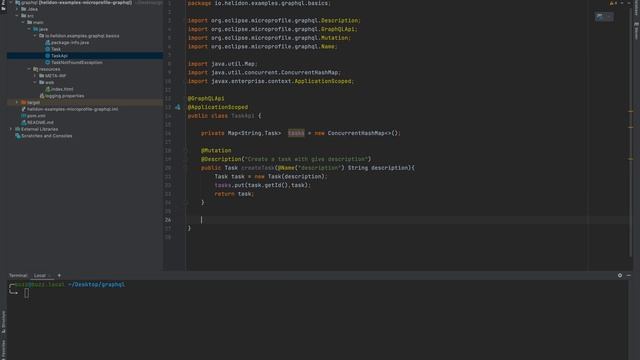Expand External Libraries node

coord(11,129)
